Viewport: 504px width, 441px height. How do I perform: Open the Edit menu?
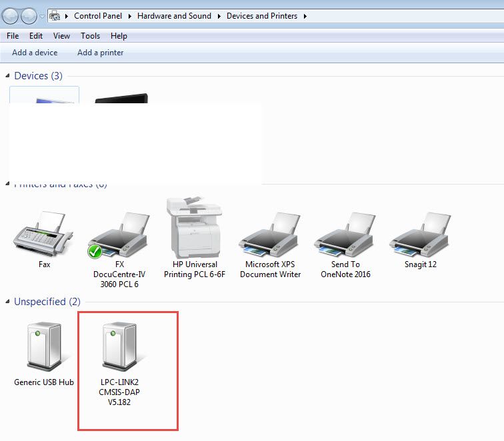pyautogui.click(x=36, y=36)
